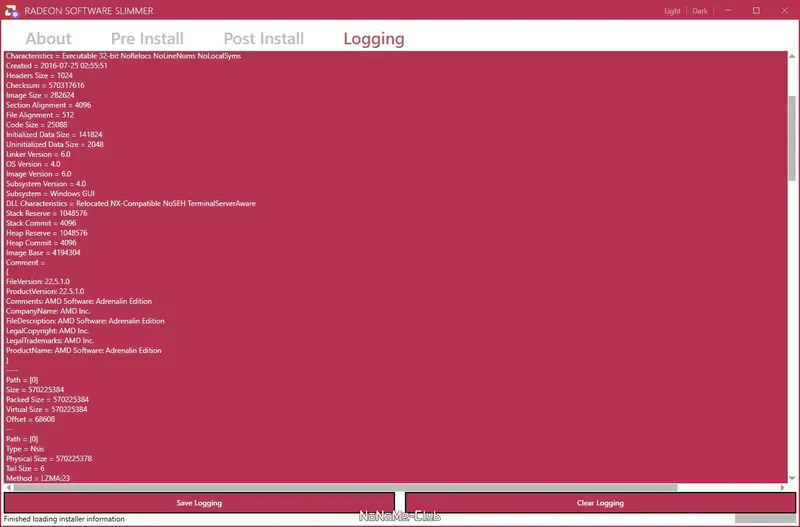This screenshot has width=800, height=527.
Task: Click the 'Virtual Size = 570225384' line
Action: coord(46,409)
